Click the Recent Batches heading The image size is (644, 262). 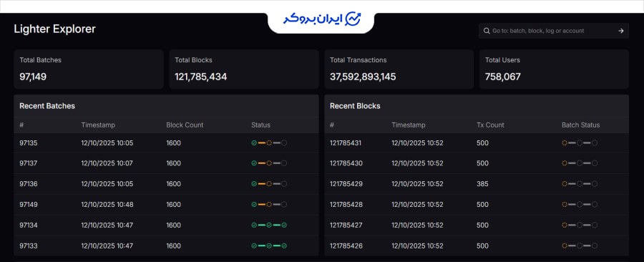pyautogui.click(x=47, y=106)
